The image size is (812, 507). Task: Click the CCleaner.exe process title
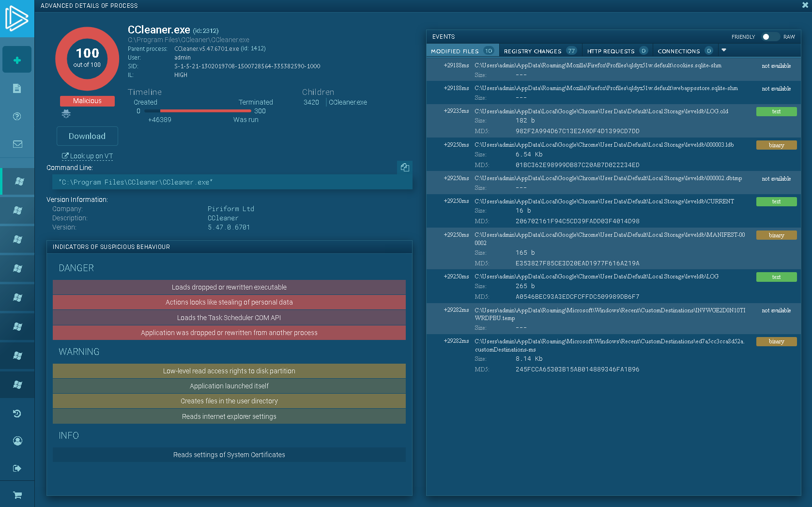[x=159, y=30]
